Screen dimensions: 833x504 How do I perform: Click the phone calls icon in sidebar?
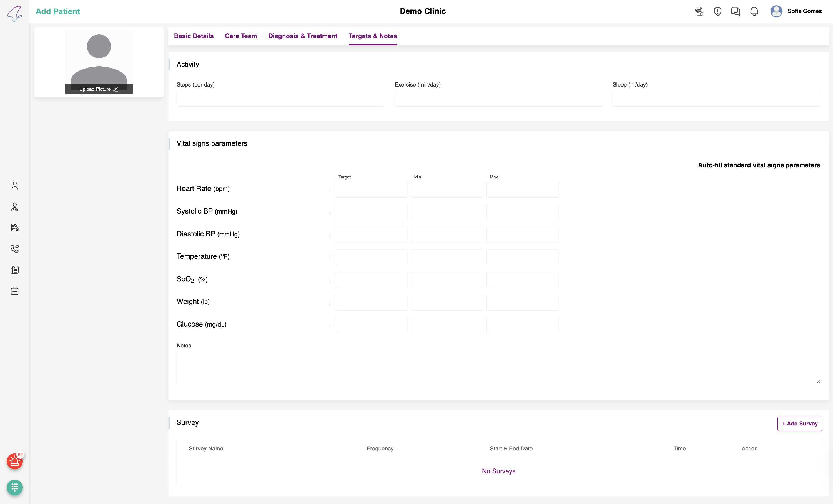pyautogui.click(x=14, y=249)
